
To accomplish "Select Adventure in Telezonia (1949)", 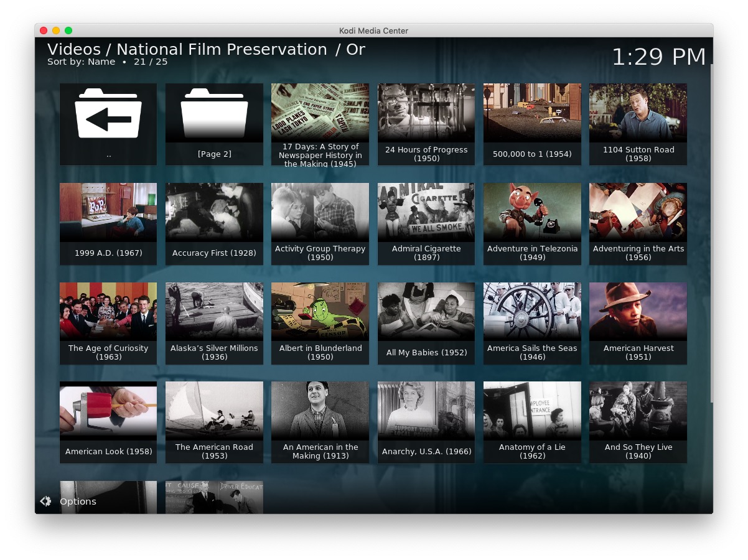I will tap(532, 223).
